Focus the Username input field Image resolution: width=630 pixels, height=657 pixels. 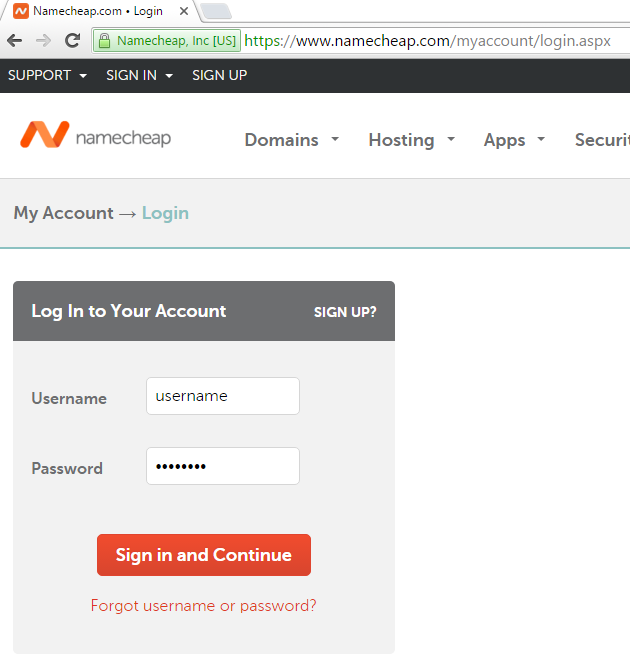point(222,396)
